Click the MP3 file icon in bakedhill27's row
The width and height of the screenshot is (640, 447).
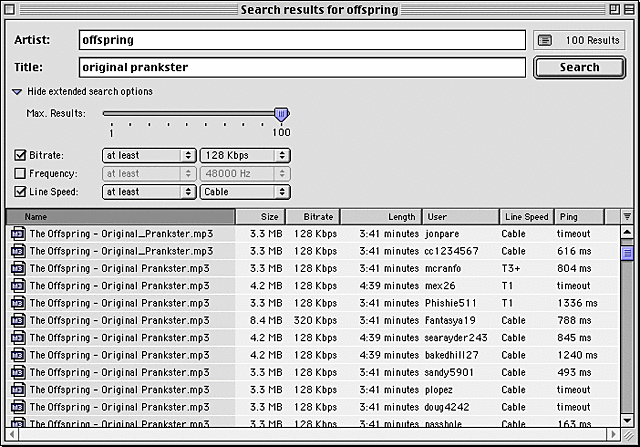pyautogui.click(x=18, y=355)
